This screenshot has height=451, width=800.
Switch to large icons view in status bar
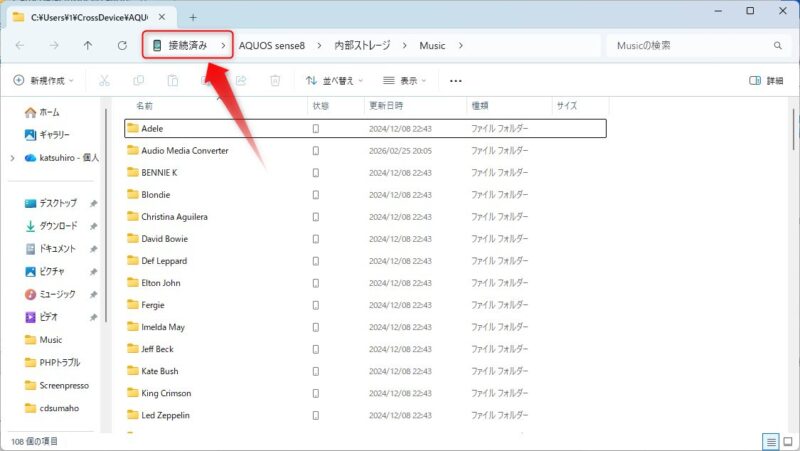(787, 441)
